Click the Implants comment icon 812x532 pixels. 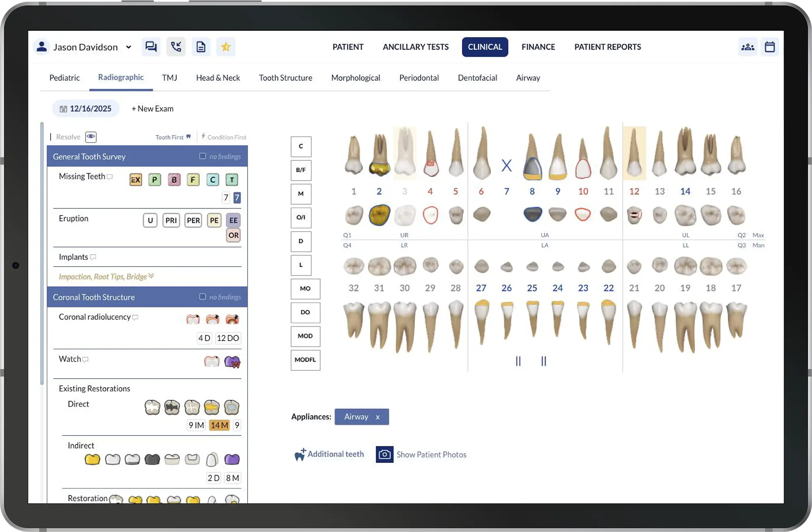(x=93, y=257)
